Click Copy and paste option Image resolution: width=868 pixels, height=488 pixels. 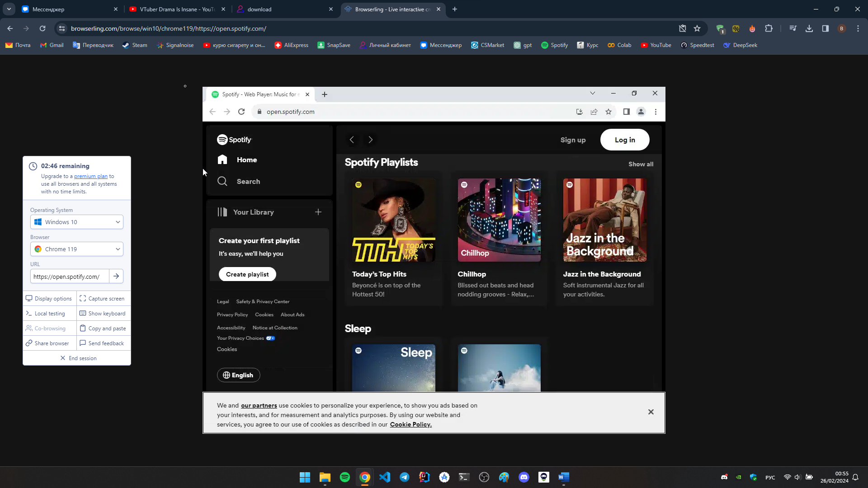click(103, 328)
